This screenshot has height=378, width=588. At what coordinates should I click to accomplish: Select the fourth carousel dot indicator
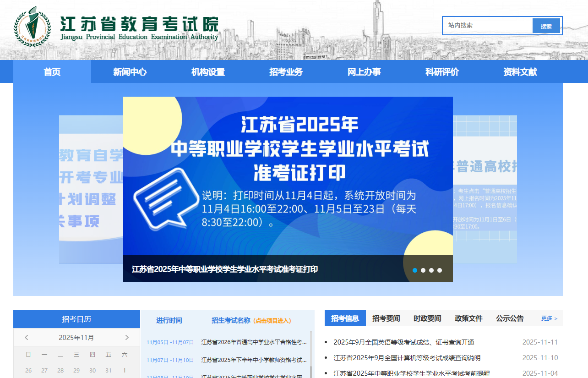(440, 270)
